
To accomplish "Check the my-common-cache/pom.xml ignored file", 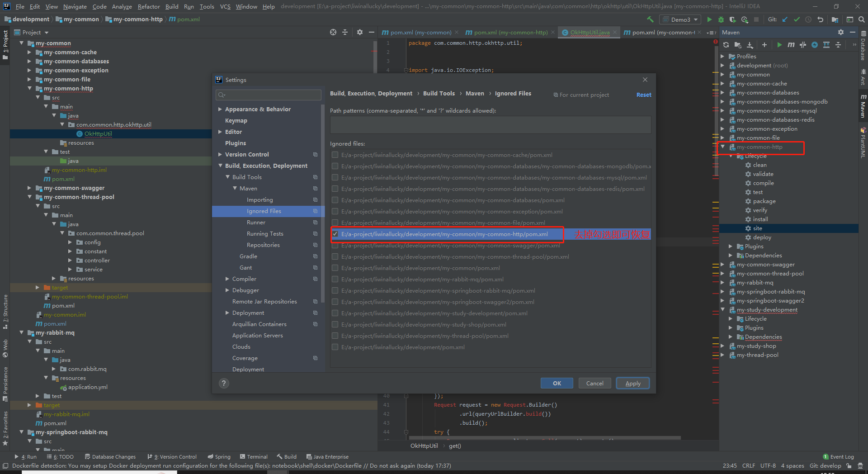I will [x=335, y=155].
